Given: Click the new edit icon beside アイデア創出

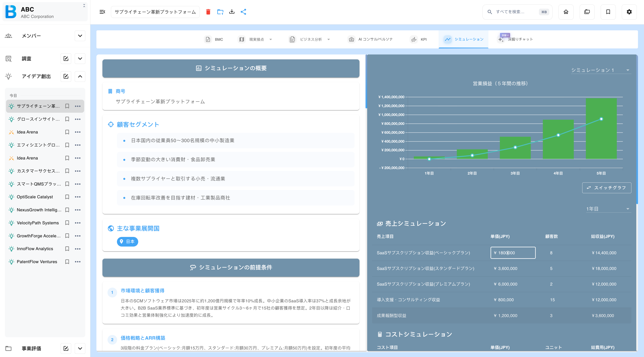Looking at the screenshot, I should click(66, 76).
